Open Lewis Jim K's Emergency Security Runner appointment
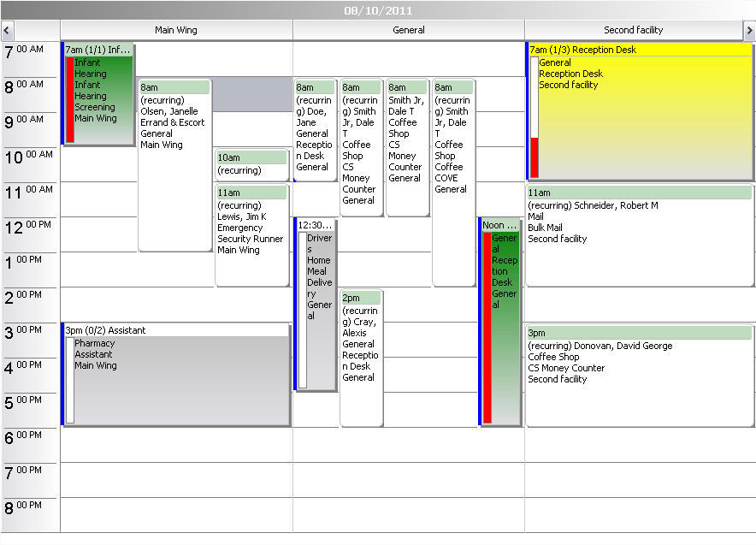Image resolution: width=756 pixels, height=545 pixels. click(251, 227)
